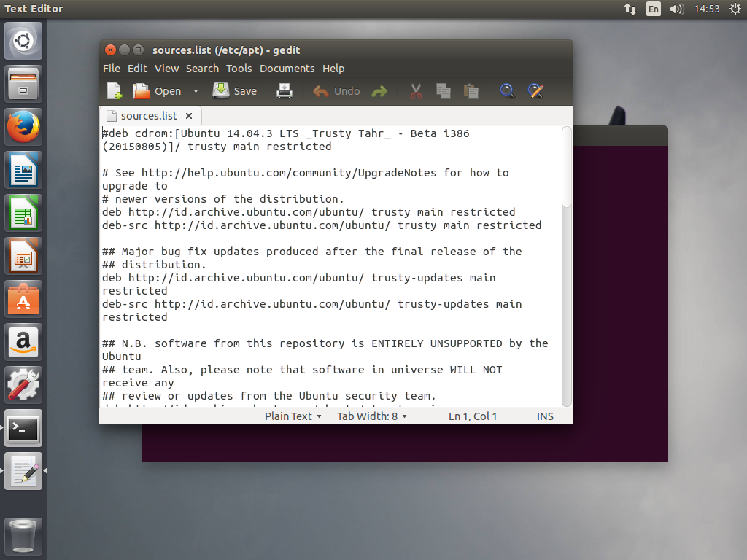Open the system power gear menu
The height and width of the screenshot is (560, 747).
pyautogui.click(x=735, y=9)
